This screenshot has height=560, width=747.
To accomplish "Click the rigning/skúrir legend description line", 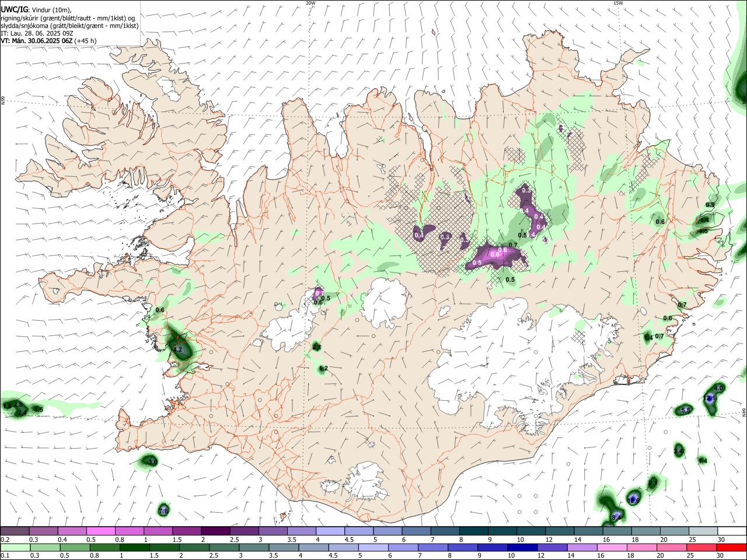I will click(68, 18).
